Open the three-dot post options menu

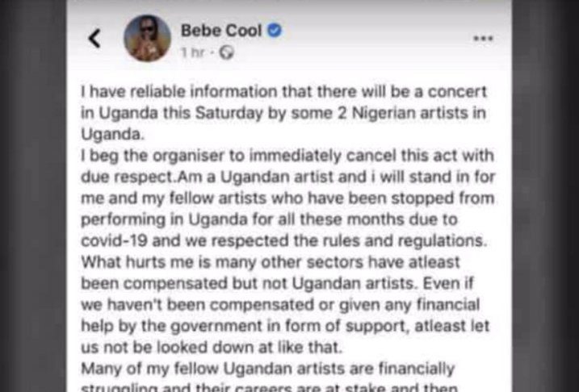pyautogui.click(x=484, y=38)
